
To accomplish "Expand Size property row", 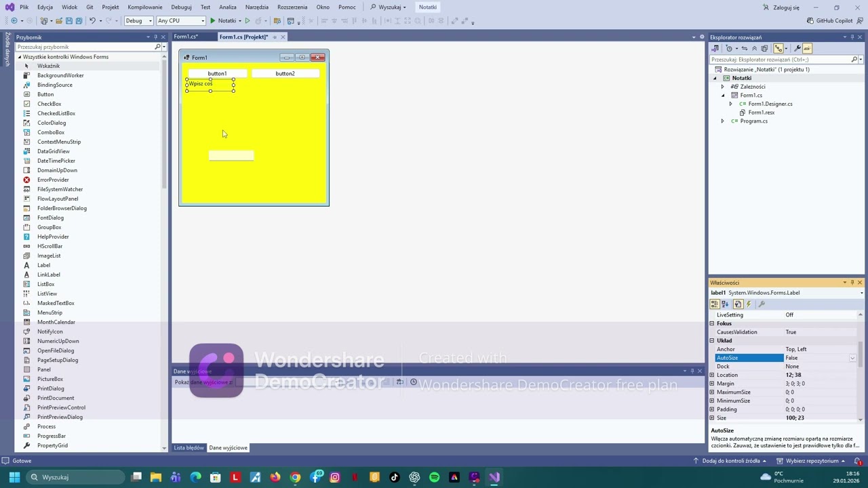I will (712, 418).
